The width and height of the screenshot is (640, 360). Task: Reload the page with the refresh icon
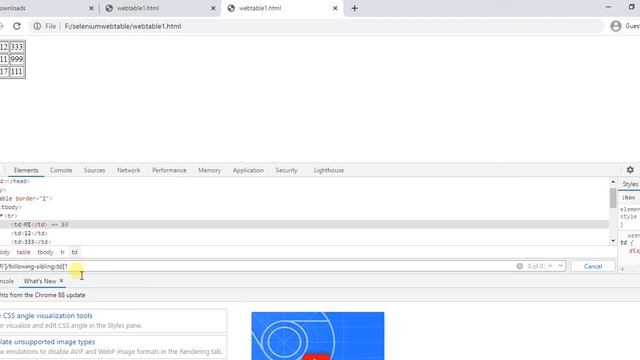pyautogui.click(x=17, y=26)
